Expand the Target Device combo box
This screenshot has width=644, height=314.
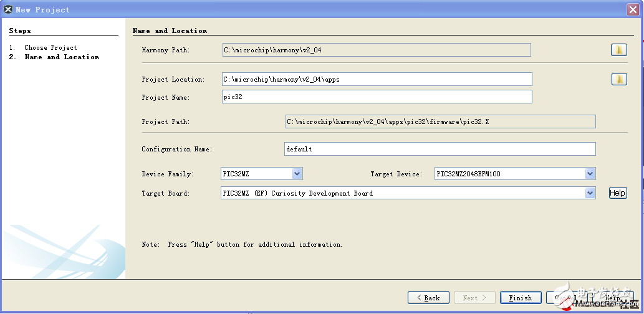(589, 174)
